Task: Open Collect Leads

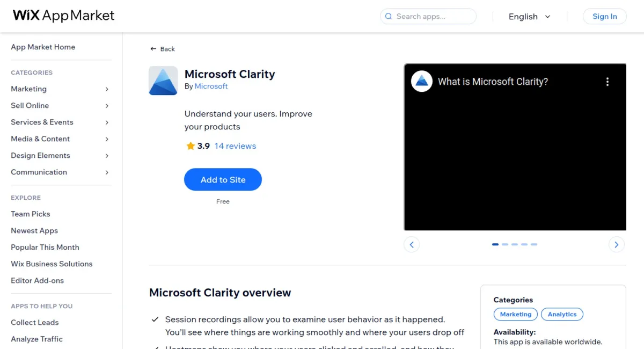Action: click(x=35, y=322)
